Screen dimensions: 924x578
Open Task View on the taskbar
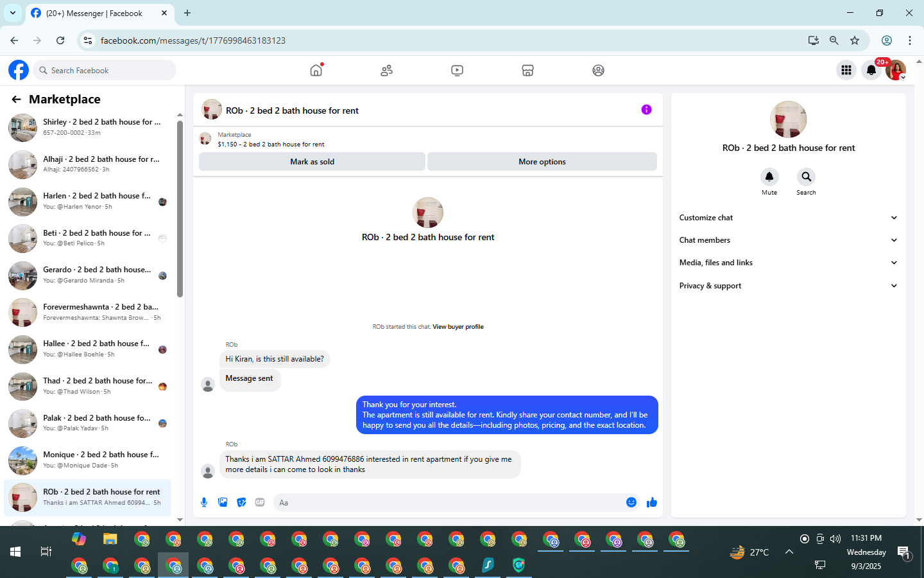pyautogui.click(x=46, y=552)
